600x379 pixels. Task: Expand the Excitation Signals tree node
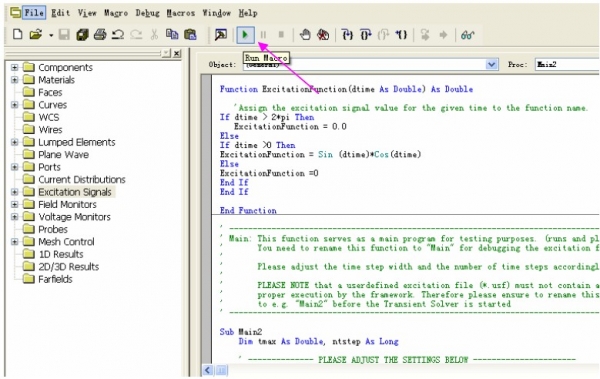tap(15, 192)
